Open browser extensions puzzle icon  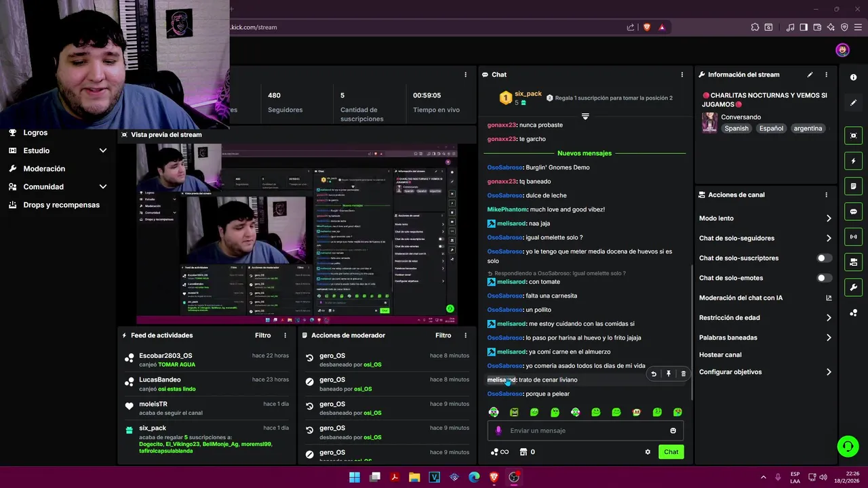click(x=755, y=27)
